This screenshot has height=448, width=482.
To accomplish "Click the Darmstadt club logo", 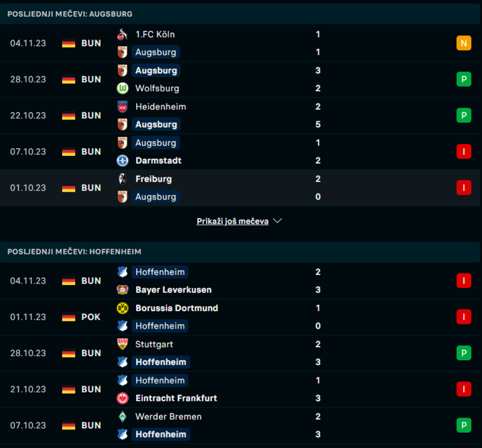I will pos(122,161).
